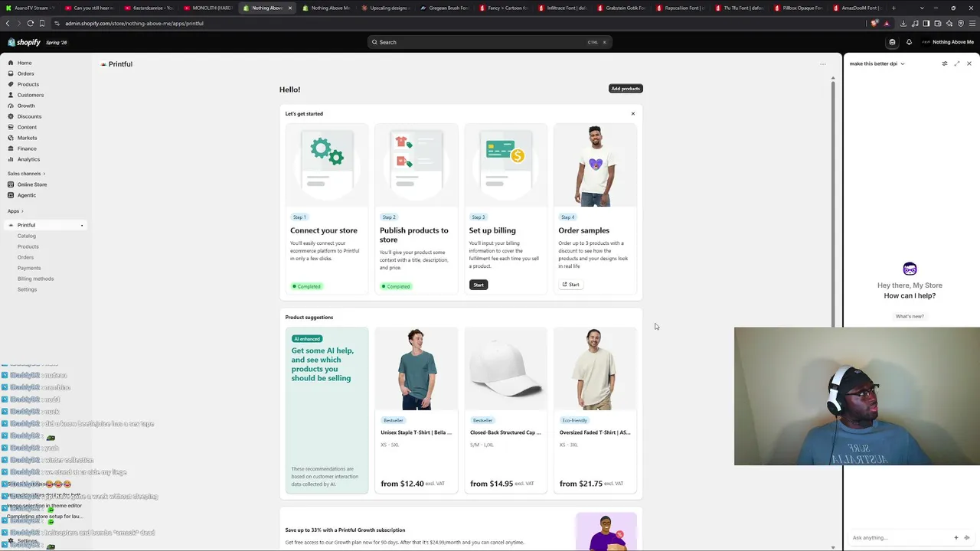Screen dimensions: 980x551
Task: Close the Sidekick chat panel
Action: [969, 64]
